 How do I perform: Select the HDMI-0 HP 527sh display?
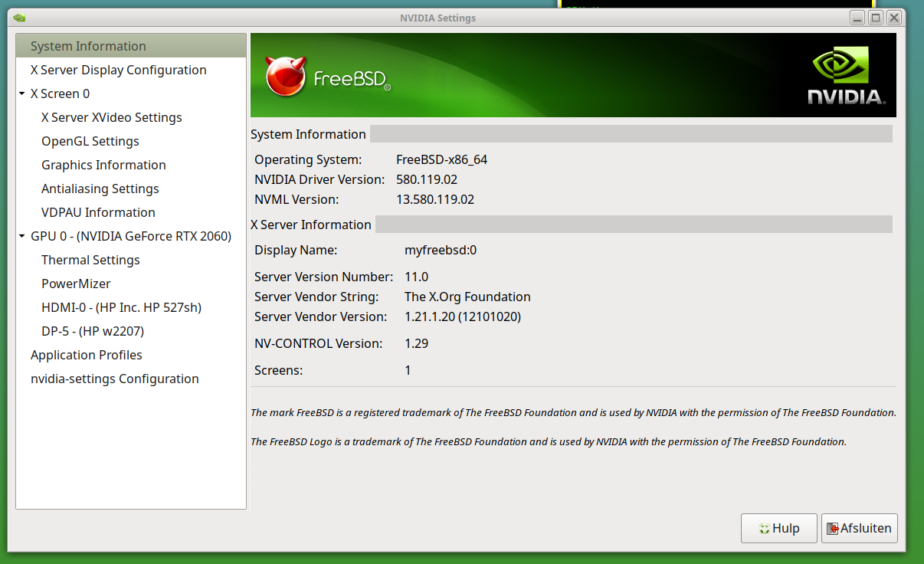(121, 307)
